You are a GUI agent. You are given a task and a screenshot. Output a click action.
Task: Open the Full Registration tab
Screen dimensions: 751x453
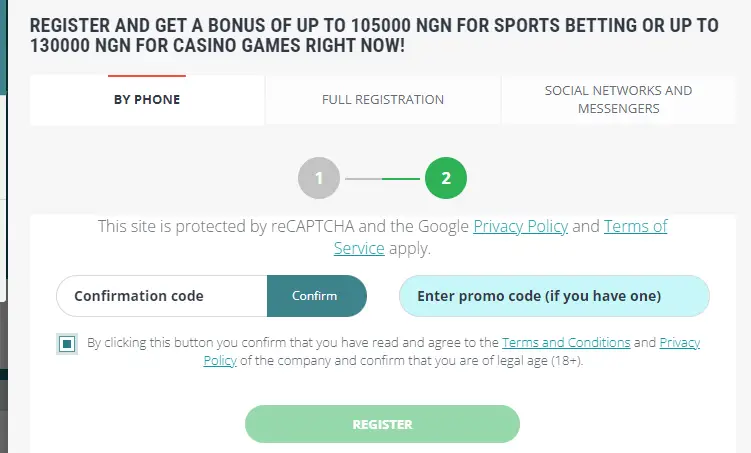pos(383,100)
